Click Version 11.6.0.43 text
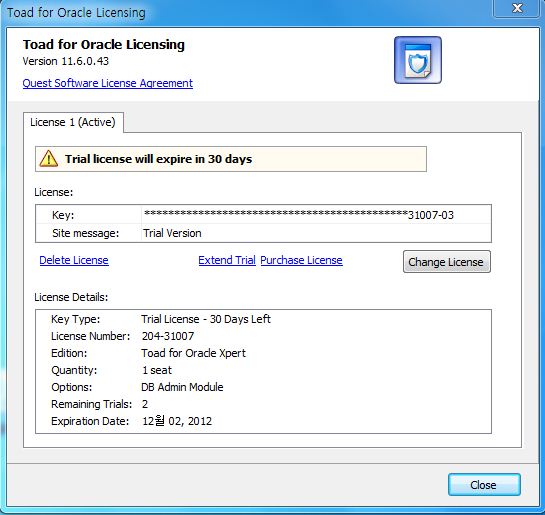The image size is (545, 515). pos(66,61)
